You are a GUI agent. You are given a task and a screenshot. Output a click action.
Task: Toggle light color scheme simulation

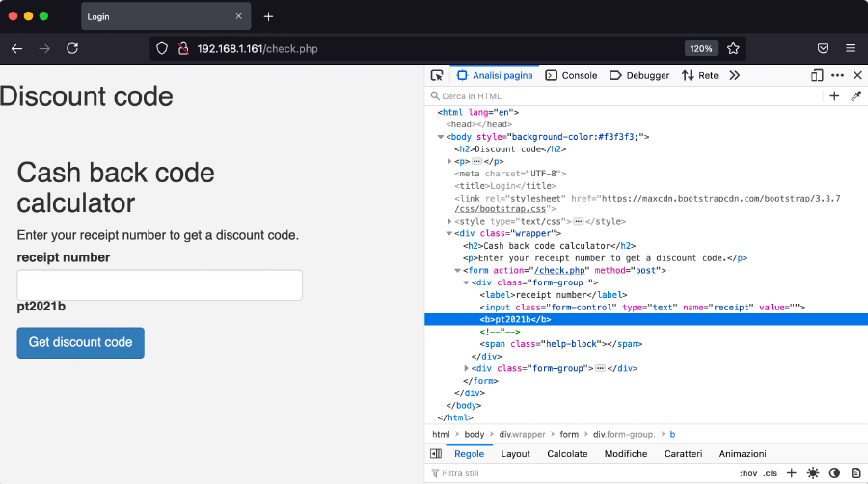point(813,473)
